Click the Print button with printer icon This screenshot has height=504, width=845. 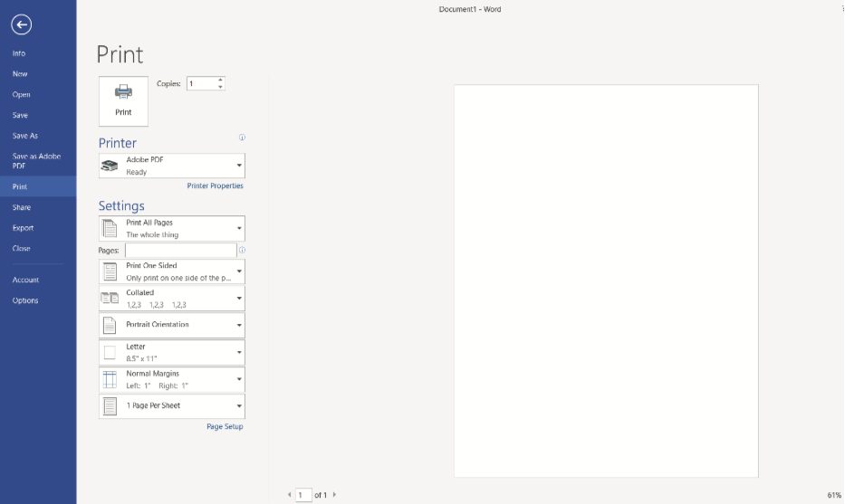pos(123,100)
